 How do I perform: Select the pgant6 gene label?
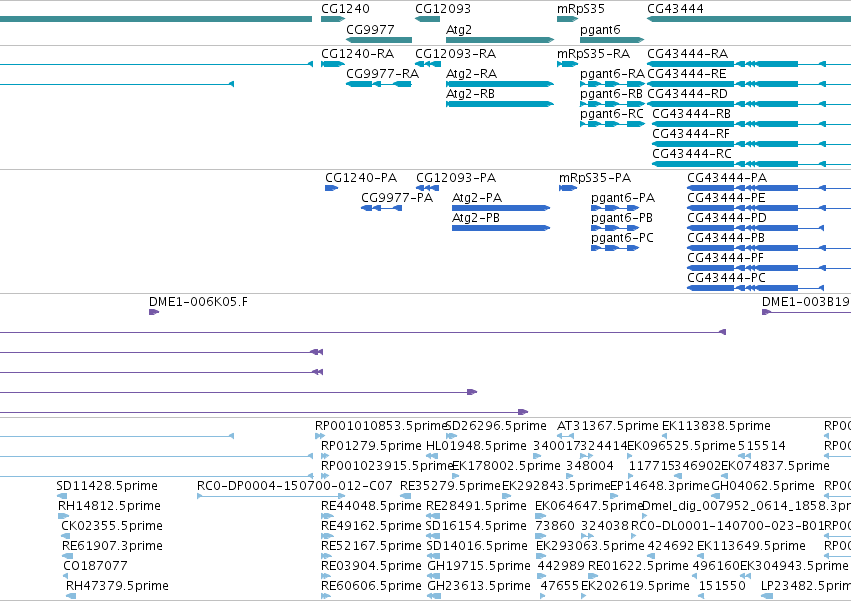[600, 29]
